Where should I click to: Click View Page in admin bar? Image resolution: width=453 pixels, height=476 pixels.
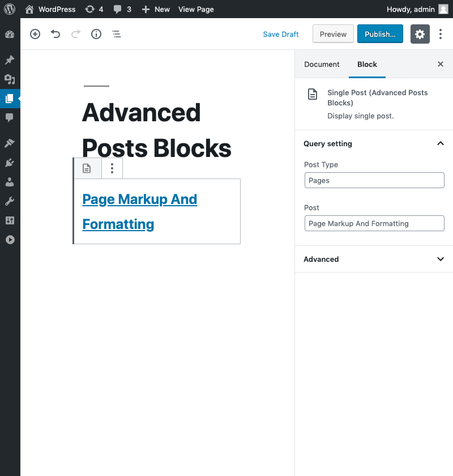tap(196, 9)
